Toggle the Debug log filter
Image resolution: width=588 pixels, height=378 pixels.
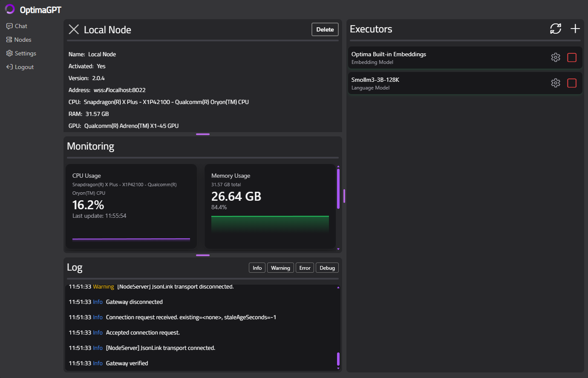327,268
